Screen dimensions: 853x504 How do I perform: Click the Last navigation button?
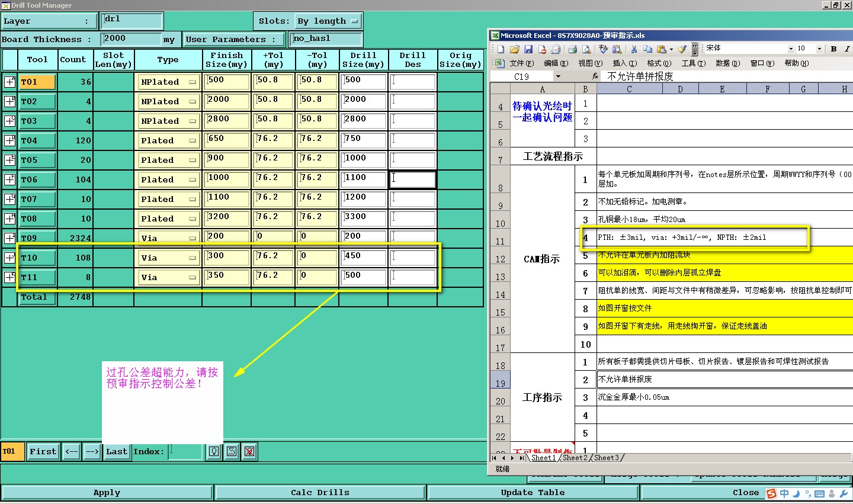coord(116,451)
